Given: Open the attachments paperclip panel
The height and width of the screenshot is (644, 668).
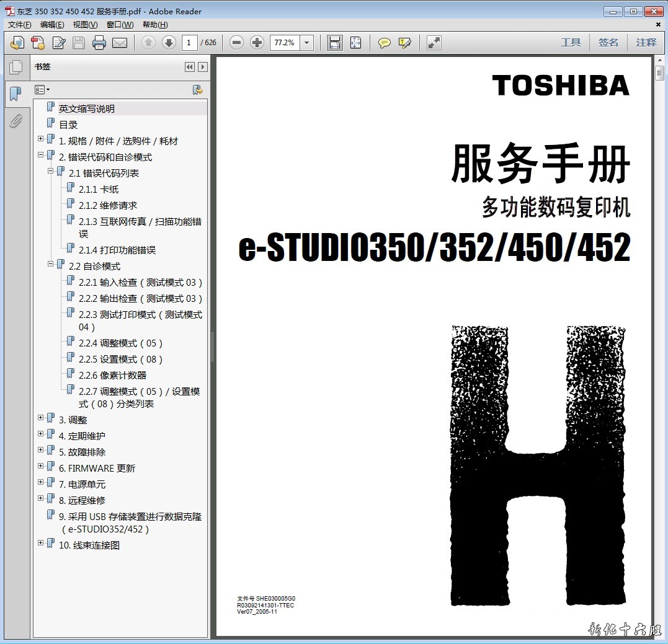Looking at the screenshot, I should (x=16, y=120).
